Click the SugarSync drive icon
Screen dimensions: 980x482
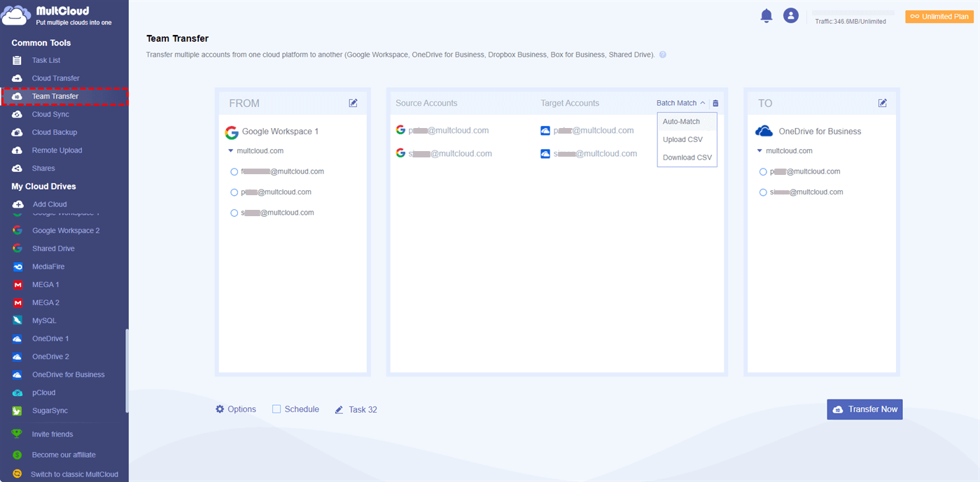[x=17, y=411]
